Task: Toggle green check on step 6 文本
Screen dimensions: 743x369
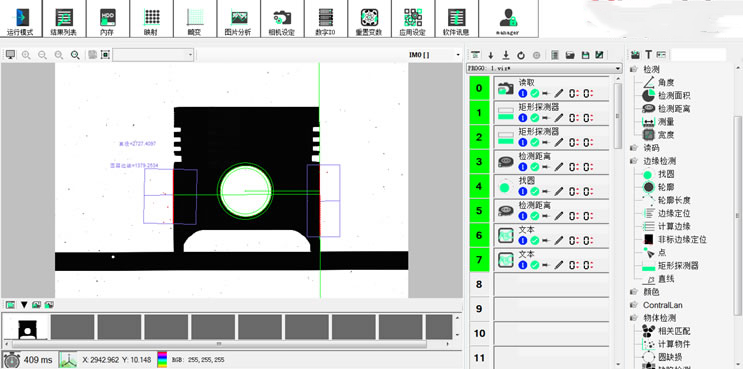Action: [535, 241]
